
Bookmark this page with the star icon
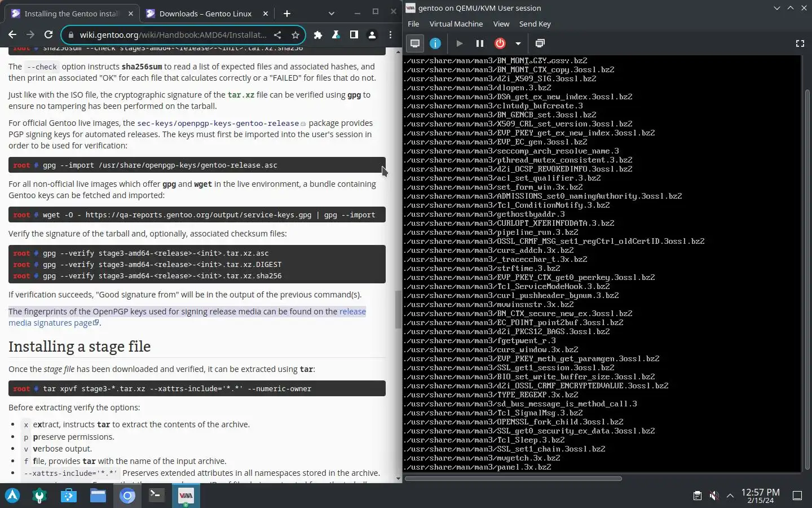[x=295, y=35]
